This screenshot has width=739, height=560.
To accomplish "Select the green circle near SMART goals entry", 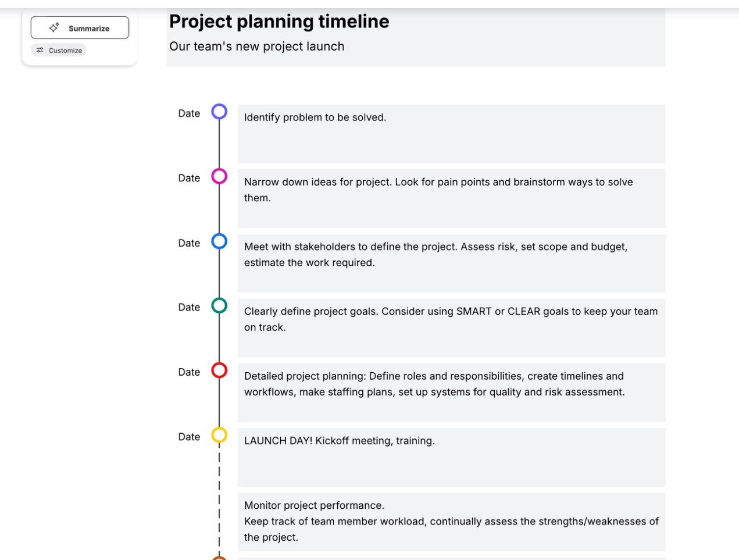I will pyautogui.click(x=219, y=306).
